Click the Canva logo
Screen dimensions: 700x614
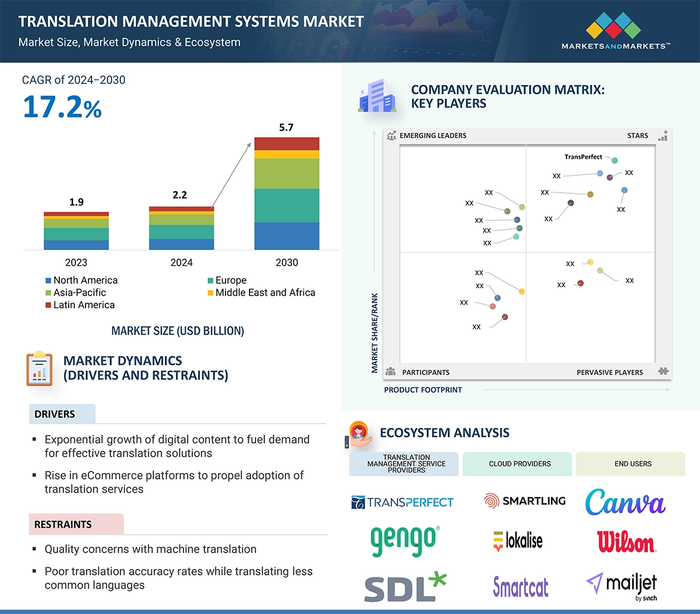(625, 502)
